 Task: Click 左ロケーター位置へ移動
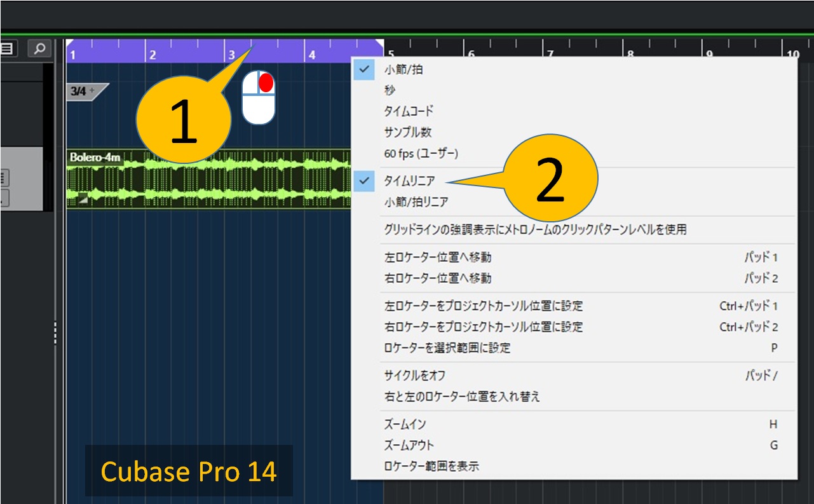(437, 257)
